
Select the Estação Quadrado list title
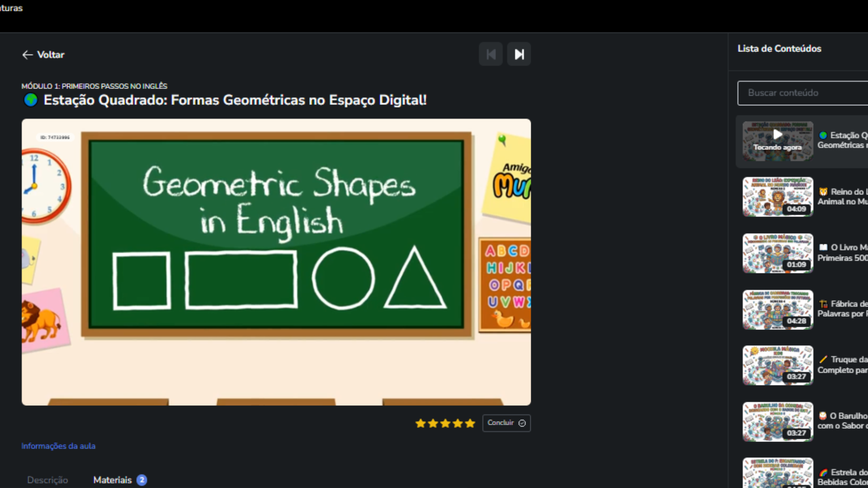click(x=843, y=140)
